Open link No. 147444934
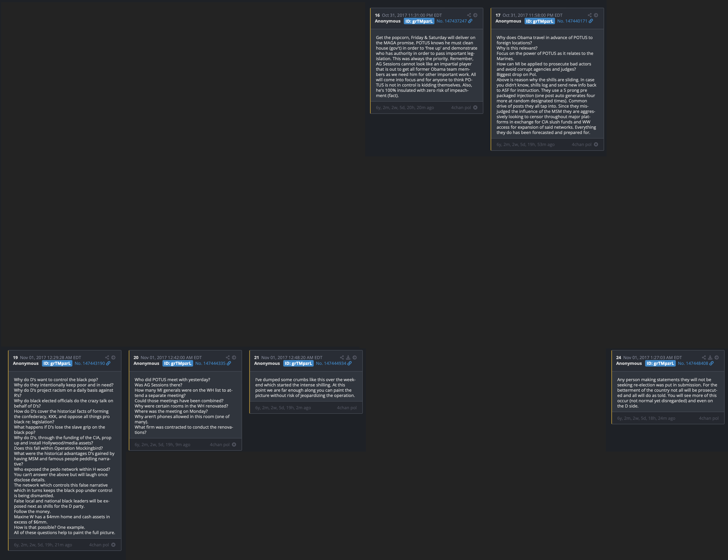The height and width of the screenshot is (560, 728). click(334, 363)
